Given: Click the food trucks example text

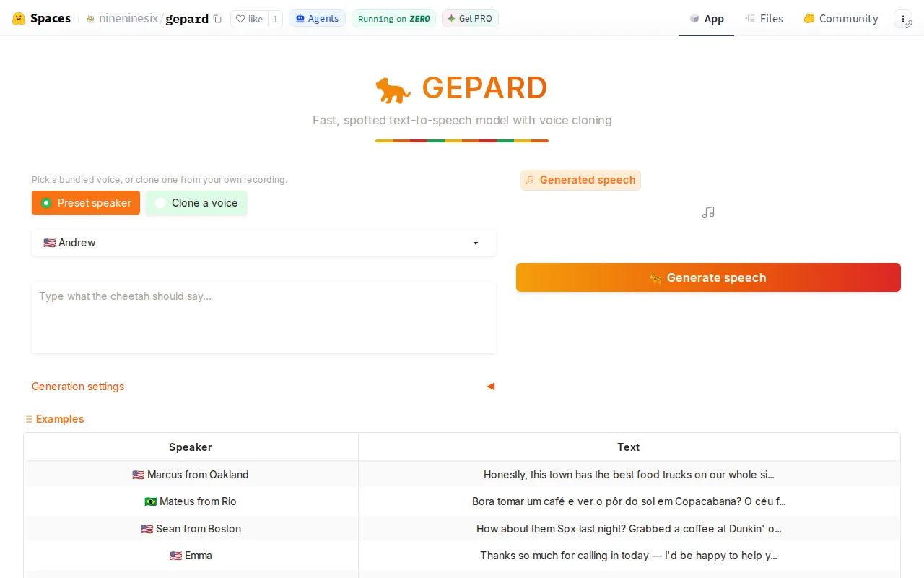Looking at the screenshot, I should pos(629,475).
